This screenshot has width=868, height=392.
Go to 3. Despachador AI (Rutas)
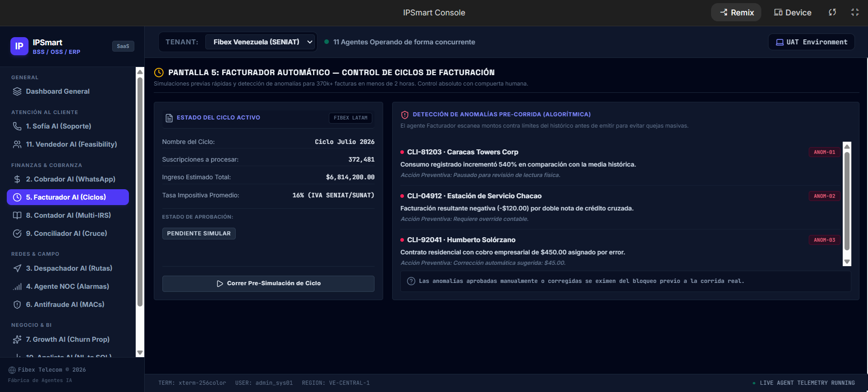click(x=68, y=268)
